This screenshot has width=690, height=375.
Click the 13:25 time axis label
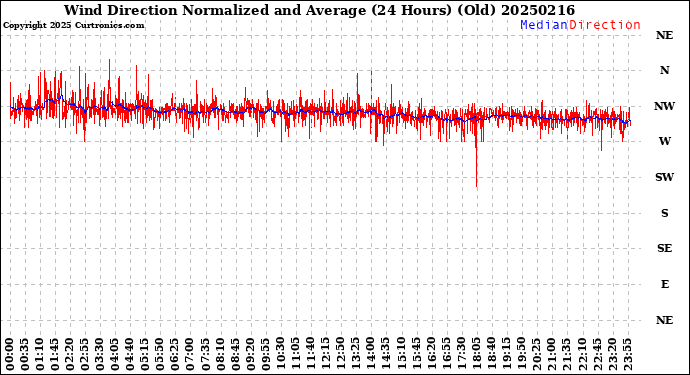pos(356,354)
